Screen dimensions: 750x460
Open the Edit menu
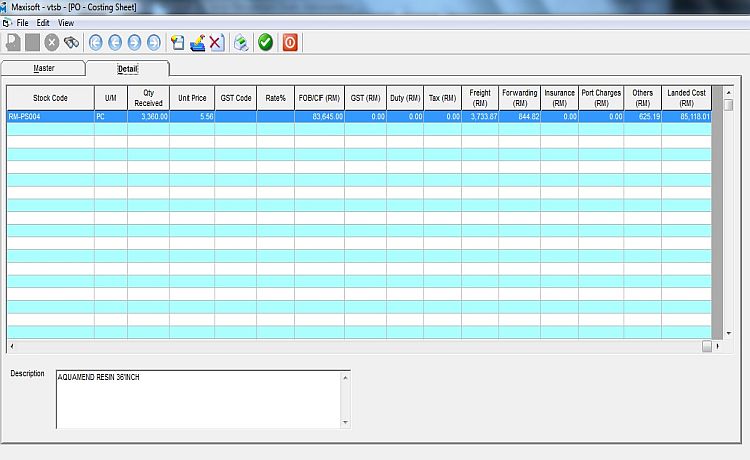(43, 22)
